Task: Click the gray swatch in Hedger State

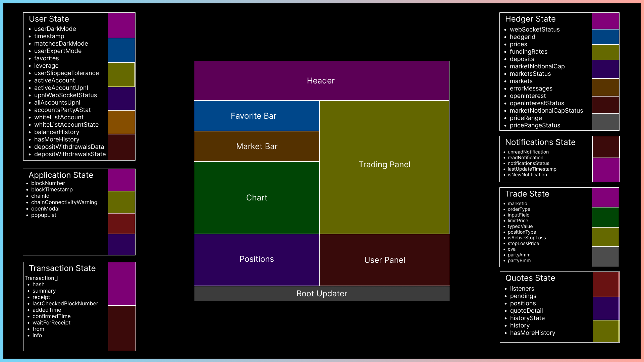Action: [x=605, y=122]
